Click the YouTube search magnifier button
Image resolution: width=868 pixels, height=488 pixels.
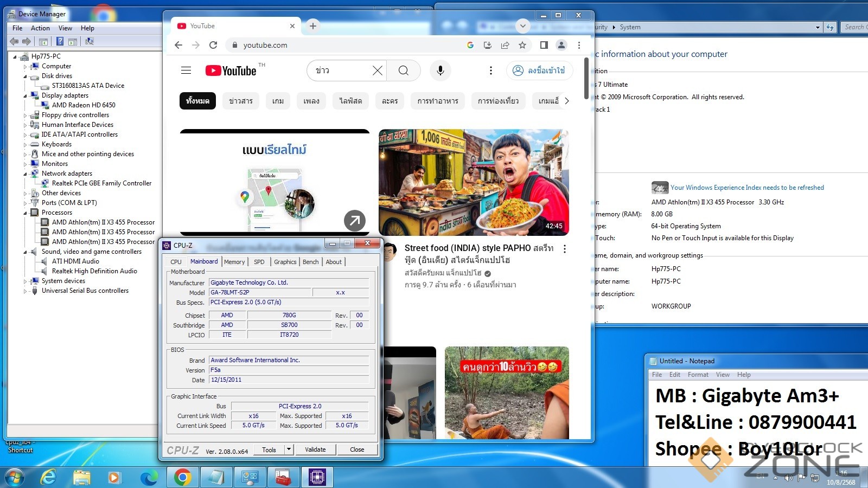click(x=403, y=70)
